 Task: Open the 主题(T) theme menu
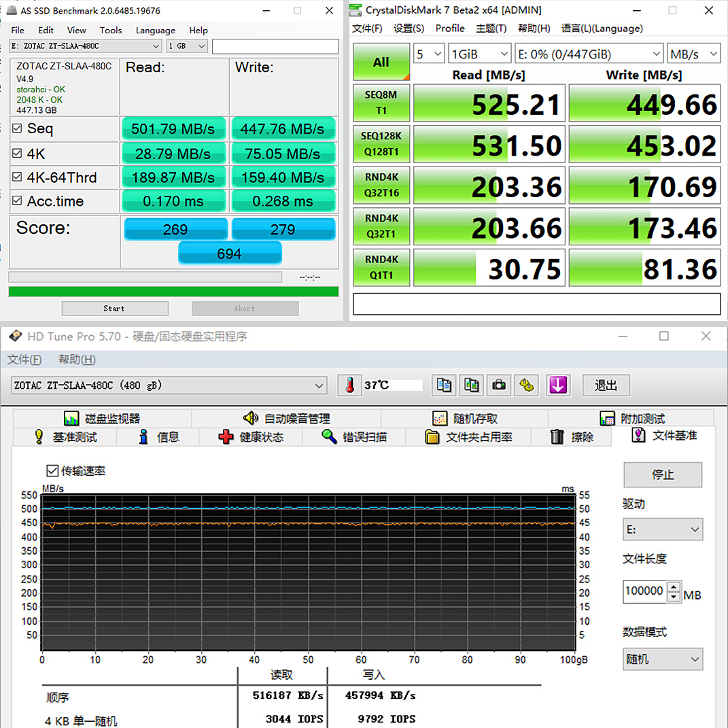(491, 29)
